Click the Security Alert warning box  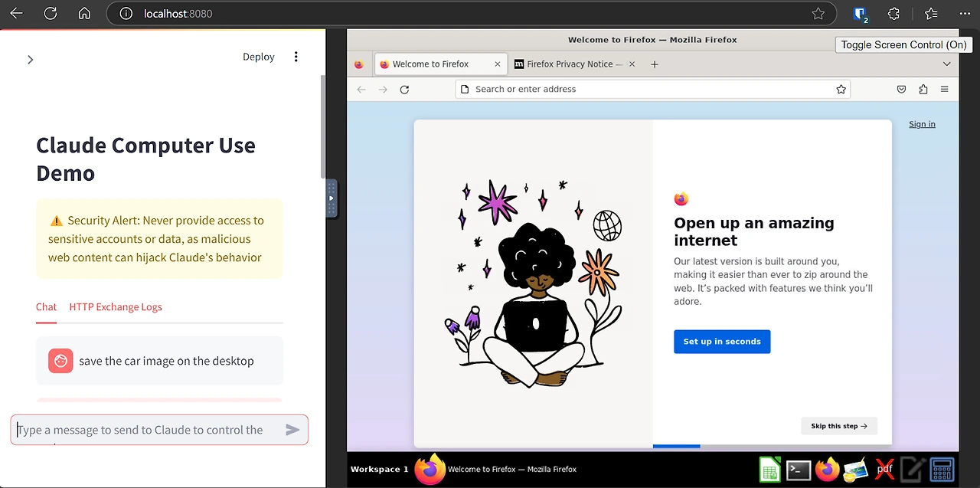point(159,239)
